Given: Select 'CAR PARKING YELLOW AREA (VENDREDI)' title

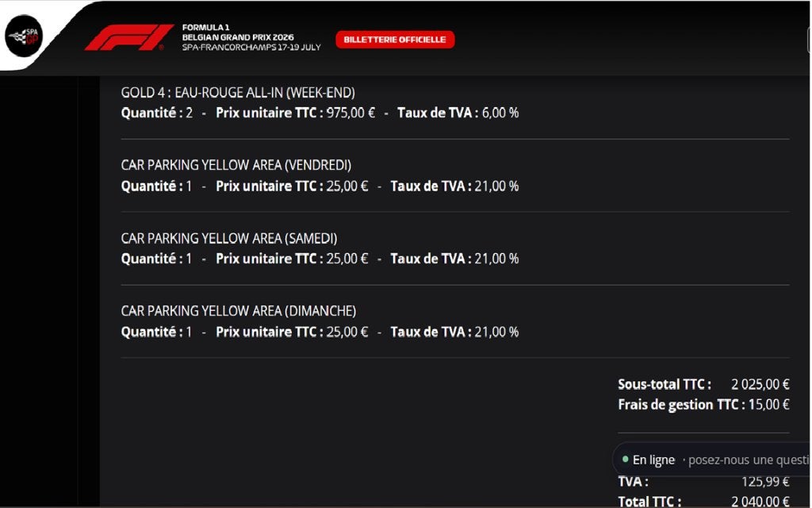Looking at the screenshot, I should point(236,165).
